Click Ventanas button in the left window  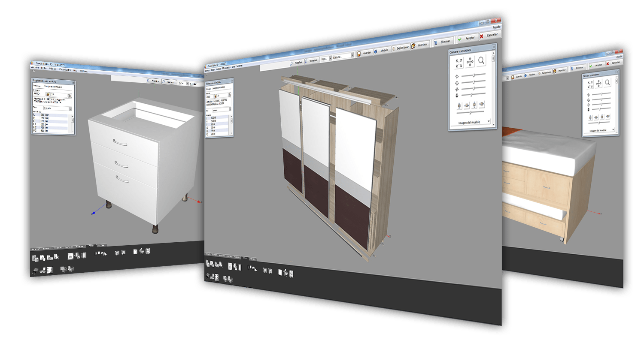[x=170, y=82]
